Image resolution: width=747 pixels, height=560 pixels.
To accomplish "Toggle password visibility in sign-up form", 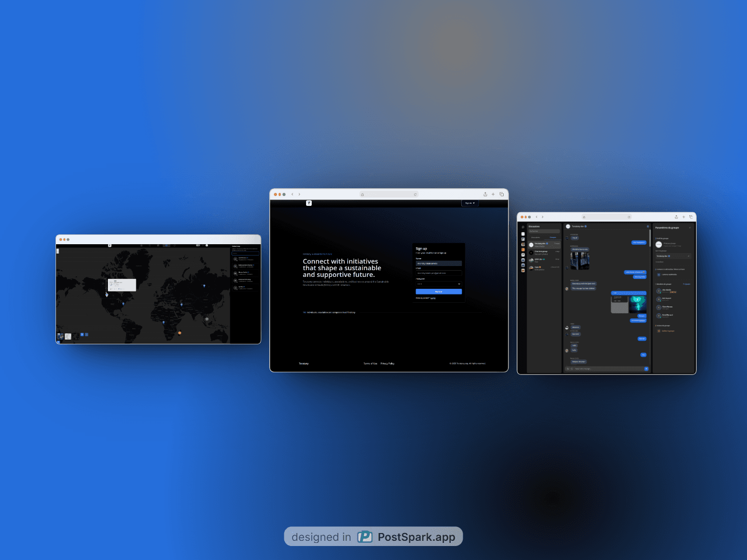I will [459, 284].
